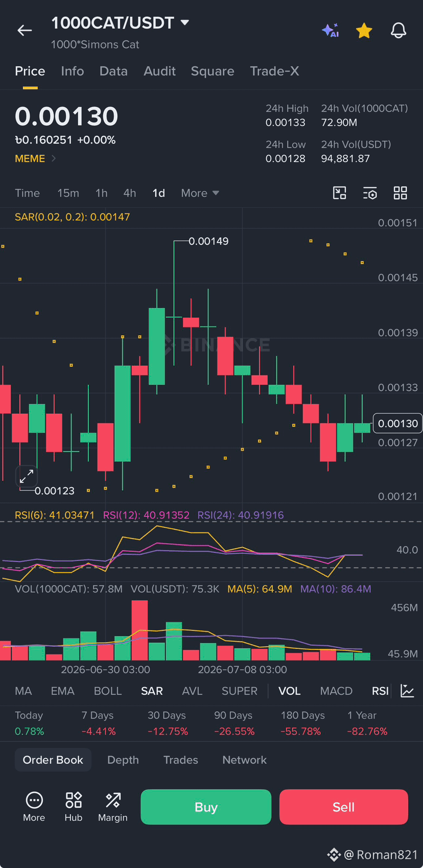Go back using the left arrow
The width and height of the screenshot is (423, 868).
[25, 31]
